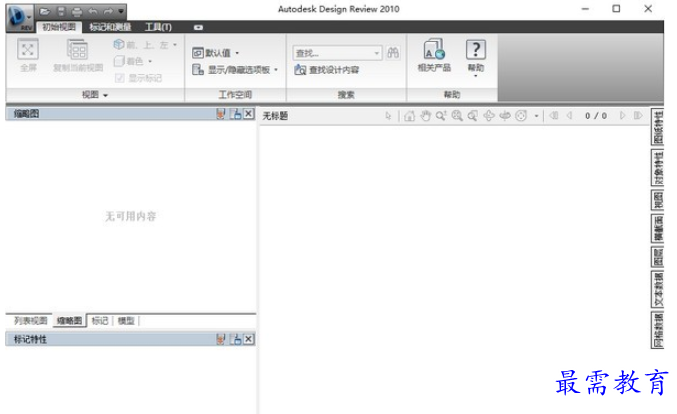Open the 横截面 side panel tab

[x=658, y=228]
